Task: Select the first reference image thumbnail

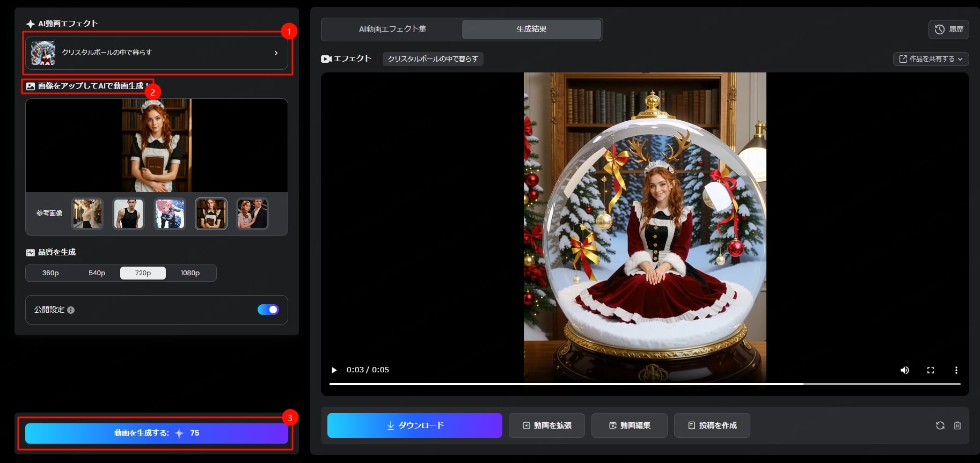Action: [x=87, y=214]
